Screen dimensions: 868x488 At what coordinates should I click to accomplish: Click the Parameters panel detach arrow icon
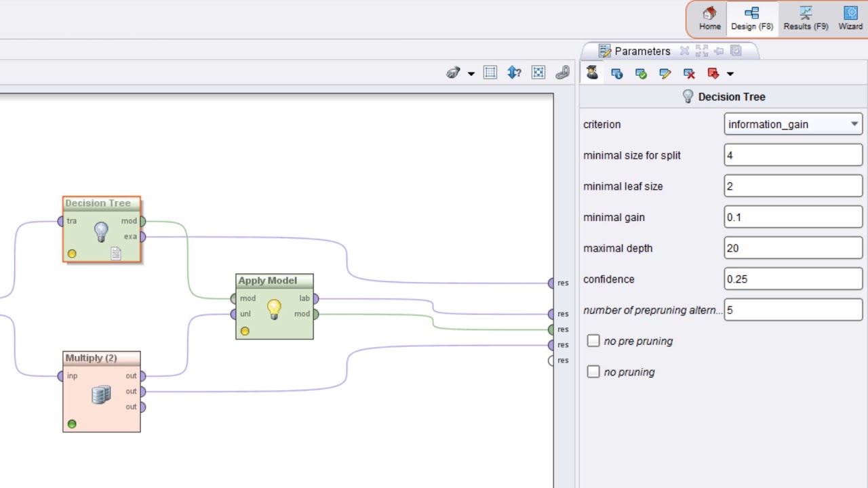pos(719,51)
